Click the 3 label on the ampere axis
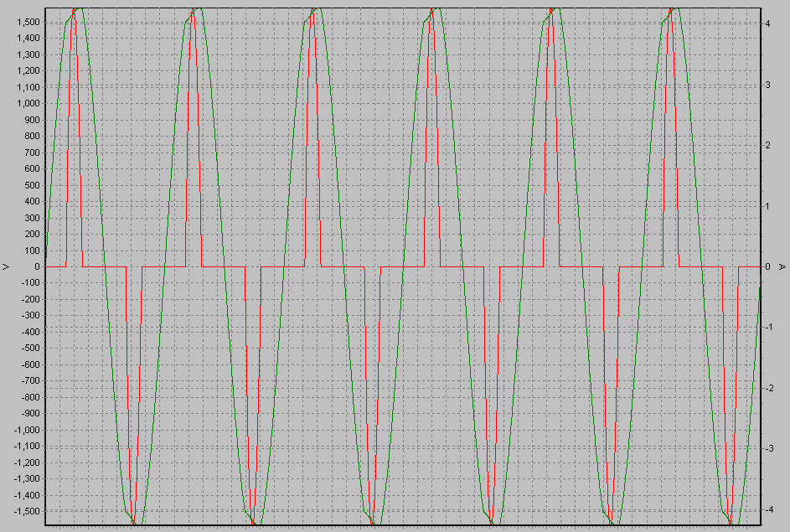 [768, 85]
